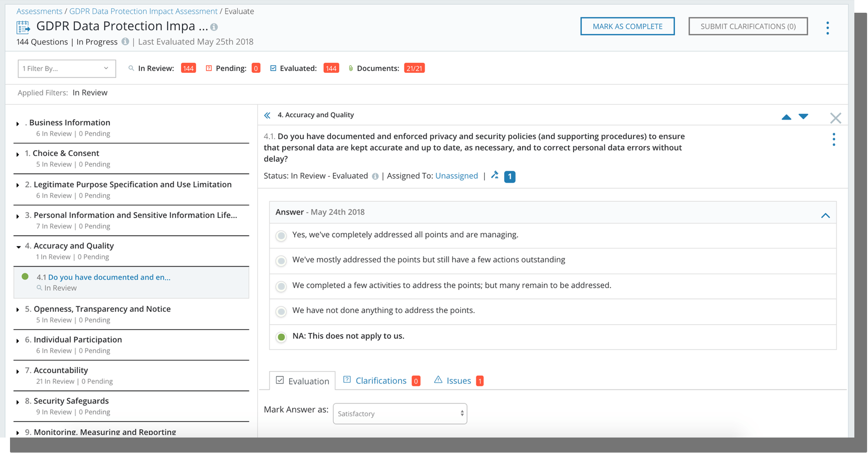The height and width of the screenshot is (453, 868).
Task: Click '4. Accuracy and Quality' panel heading
Action: pyautogui.click(x=316, y=115)
